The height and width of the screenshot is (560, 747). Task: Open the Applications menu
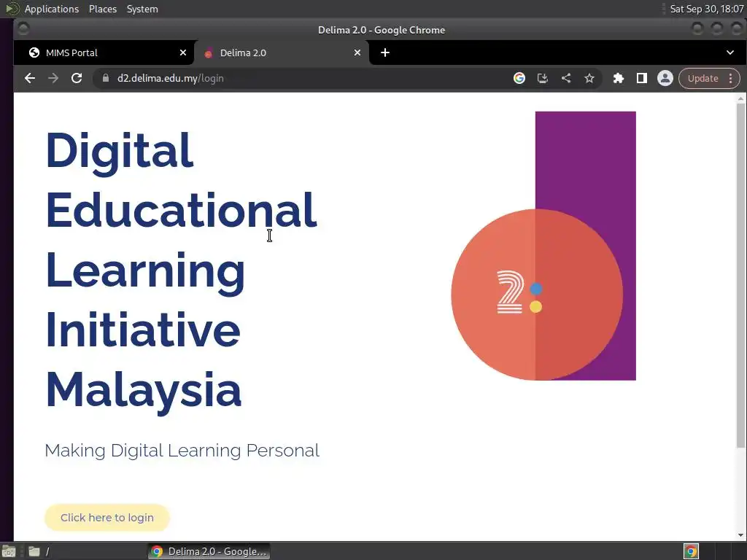point(52,9)
